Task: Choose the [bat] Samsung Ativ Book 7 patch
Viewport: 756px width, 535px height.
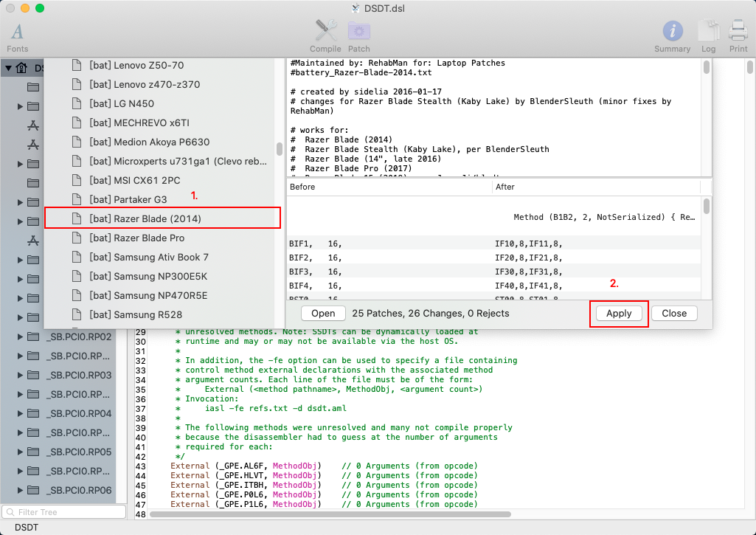Action: (148, 257)
